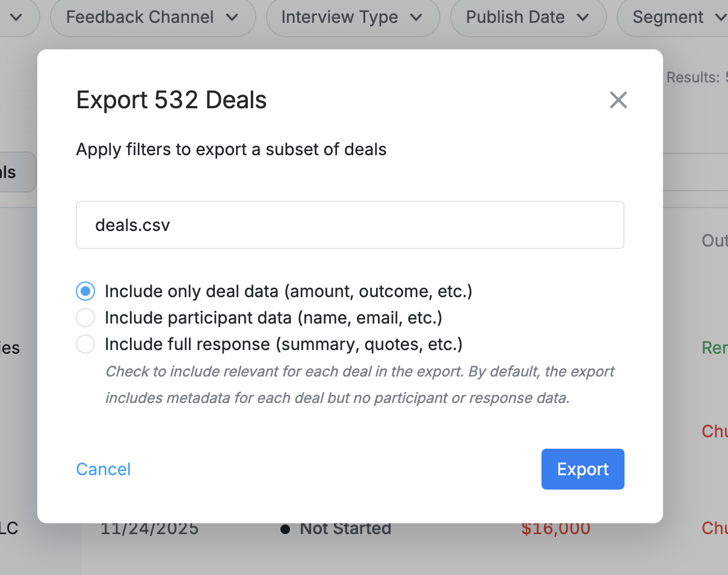Click the chevron of the leftmost cut-off filter

point(16,17)
